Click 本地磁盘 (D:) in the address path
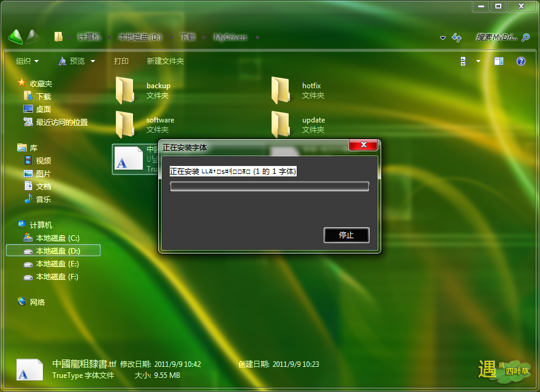This screenshot has width=540, height=392. [140, 37]
